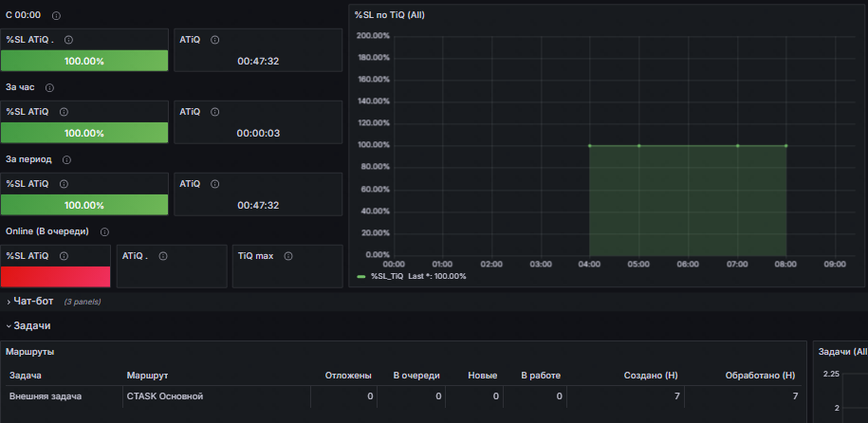Sort table by 'Обработано (H)' column header
The height and width of the screenshot is (423, 868).
click(x=760, y=376)
